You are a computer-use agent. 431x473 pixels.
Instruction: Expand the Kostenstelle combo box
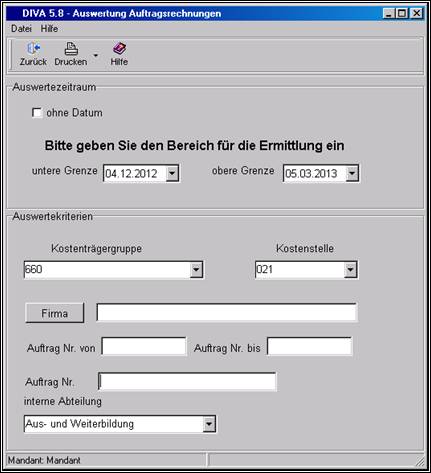[350, 270]
